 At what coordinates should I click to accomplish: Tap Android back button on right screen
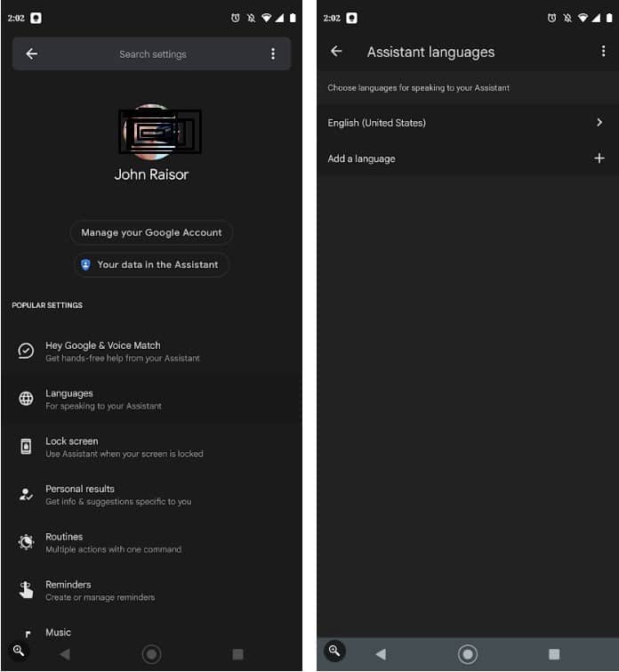381,654
